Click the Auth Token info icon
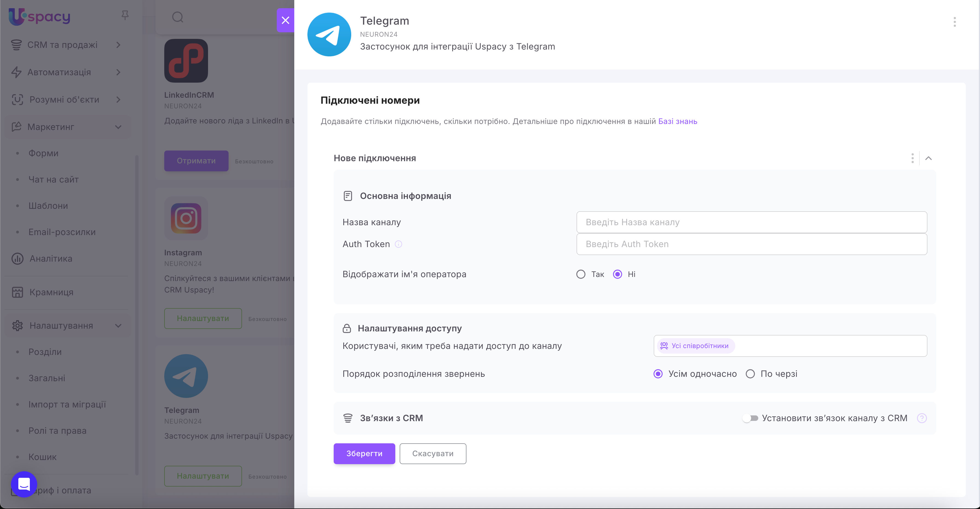Screen dimensions: 980x509 pyautogui.click(x=398, y=244)
